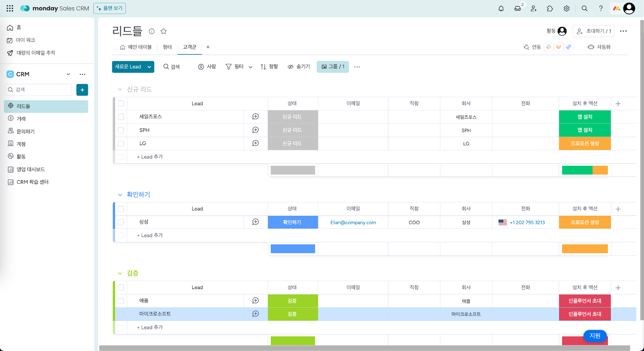644x351 pixels.
Task: Open conversation for 마이크로소프트 row
Action: (256, 314)
